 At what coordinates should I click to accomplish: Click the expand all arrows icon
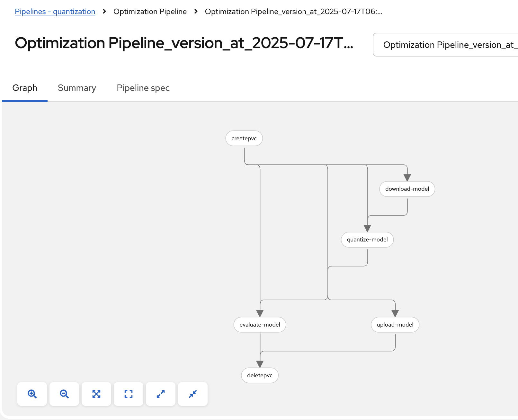click(161, 394)
